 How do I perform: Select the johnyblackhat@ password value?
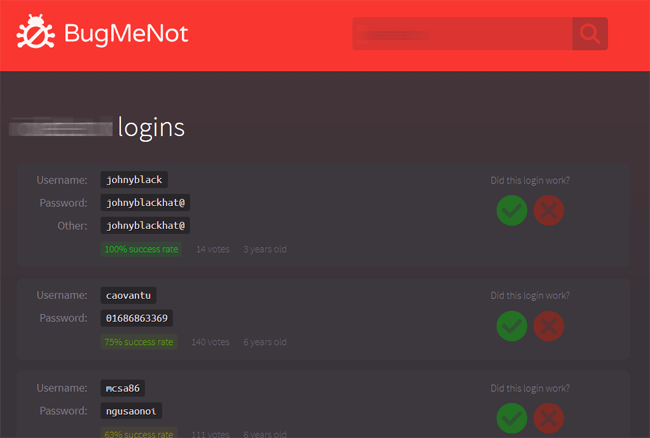click(x=145, y=203)
